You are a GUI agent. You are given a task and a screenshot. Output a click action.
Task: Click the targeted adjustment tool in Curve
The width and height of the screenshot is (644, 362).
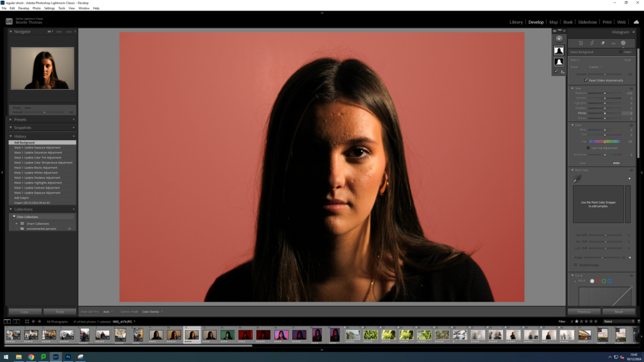point(575,281)
